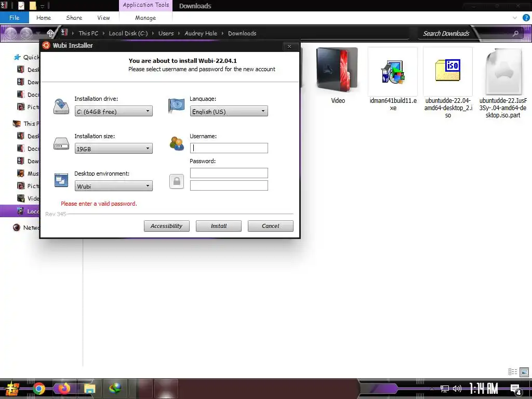
Task: Open the Language dropdown
Action: pos(229,111)
